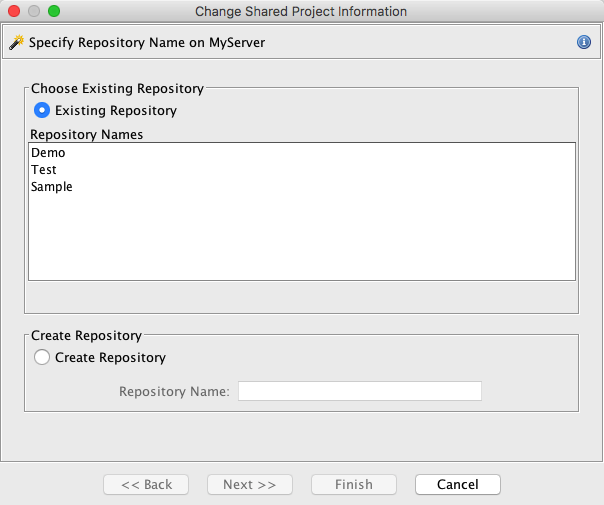This screenshot has width=604, height=505.
Task: Click the wizard wand icon
Action: (16, 43)
